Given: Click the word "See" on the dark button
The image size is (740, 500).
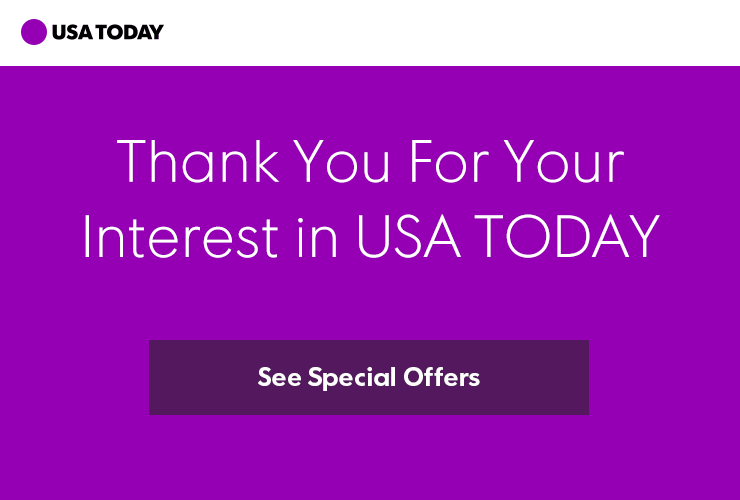Looking at the screenshot, I should point(279,378).
